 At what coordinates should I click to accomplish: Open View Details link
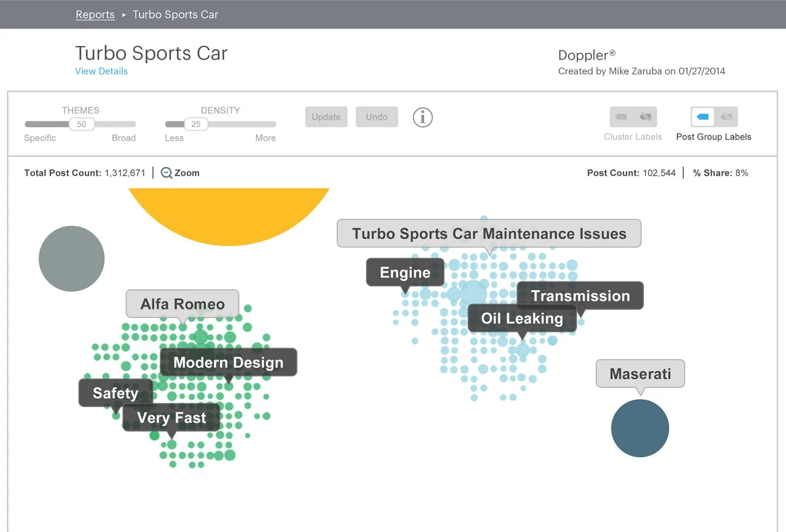pos(101,71)
